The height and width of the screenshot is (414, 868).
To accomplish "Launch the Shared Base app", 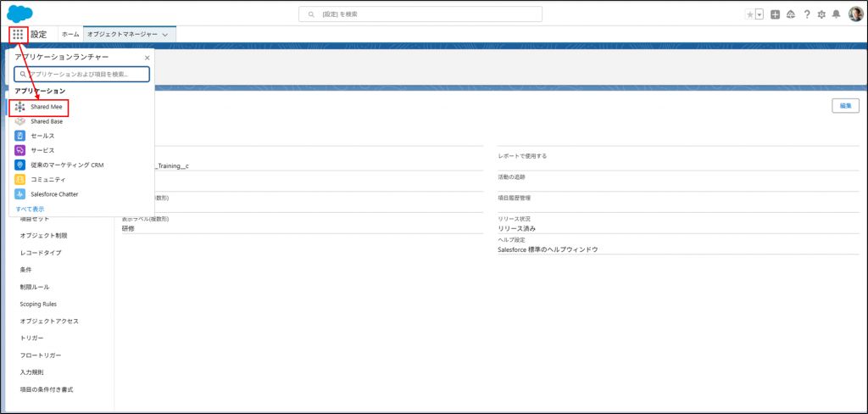I will pyautogui.click(x=47, y=121).
